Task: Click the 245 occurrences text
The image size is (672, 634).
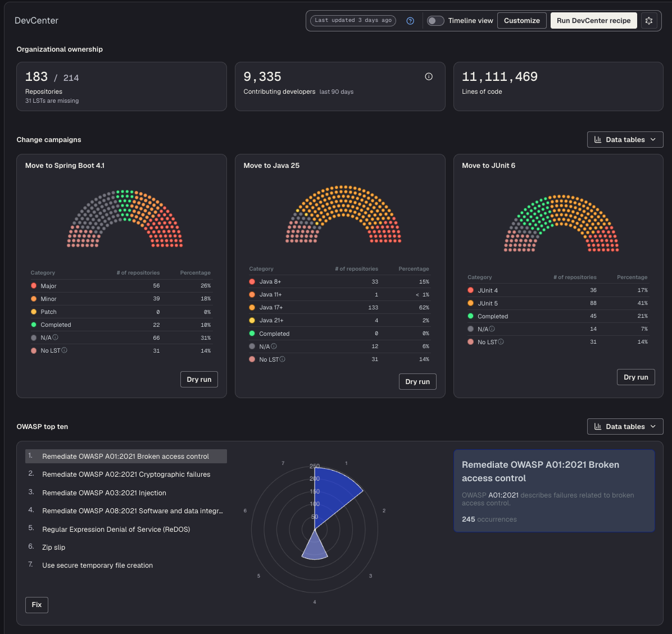Action: (489, 519)
